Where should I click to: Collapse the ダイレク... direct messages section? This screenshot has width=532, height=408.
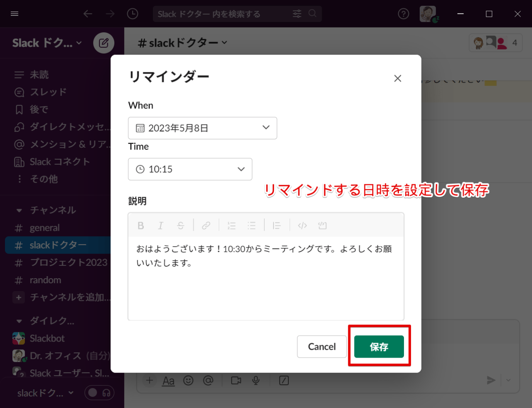click(x=19, y=321)
